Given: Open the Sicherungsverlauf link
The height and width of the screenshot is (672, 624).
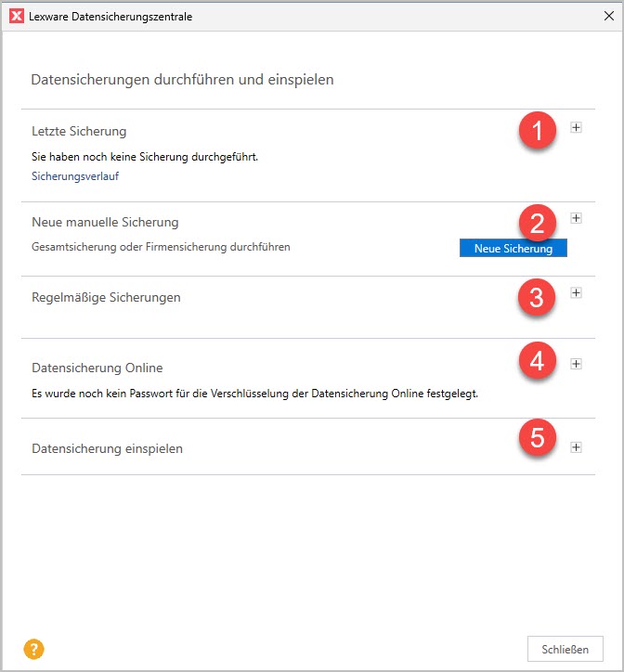Looking at the screenshot, I should (75, 175).
